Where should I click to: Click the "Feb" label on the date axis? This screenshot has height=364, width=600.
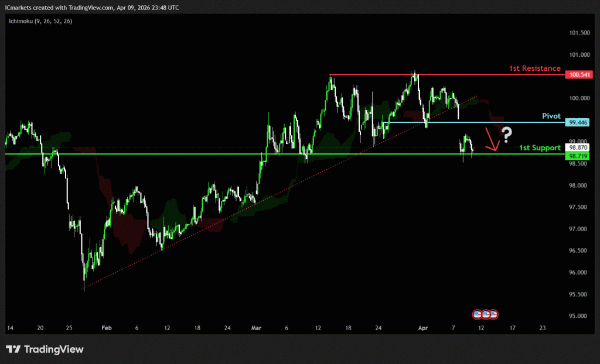coord(106,328)
